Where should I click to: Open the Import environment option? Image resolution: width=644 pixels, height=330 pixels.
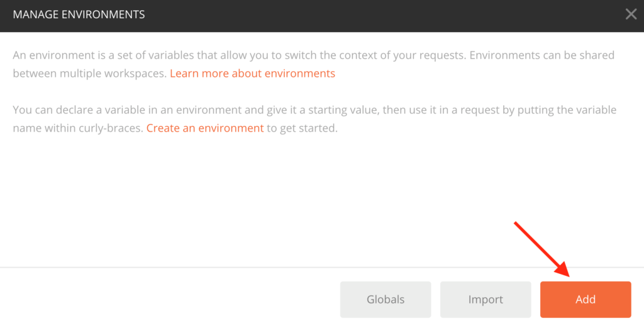point(485,299)
